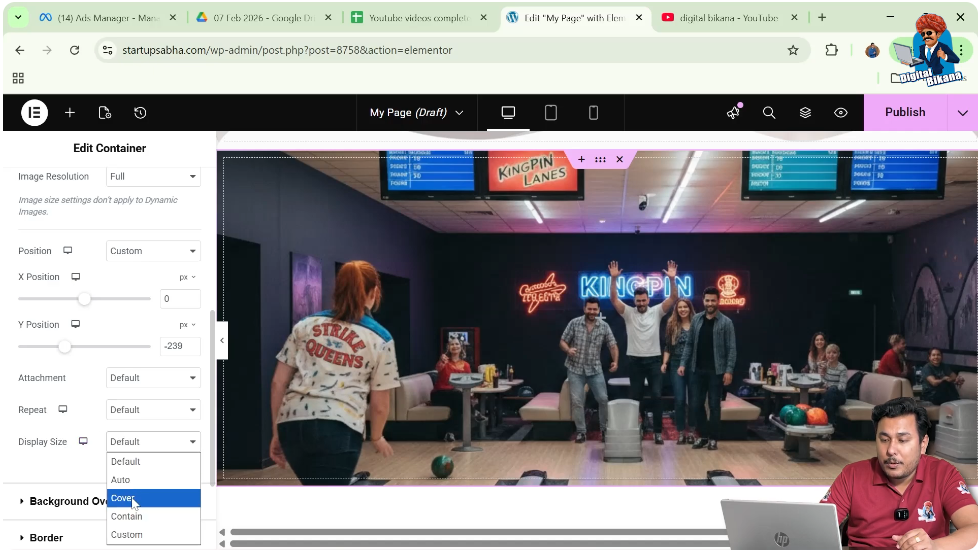980x553 pixels.
Task: Delete the container with handle X
Action: pyautogui.click(x=619, y=159)
